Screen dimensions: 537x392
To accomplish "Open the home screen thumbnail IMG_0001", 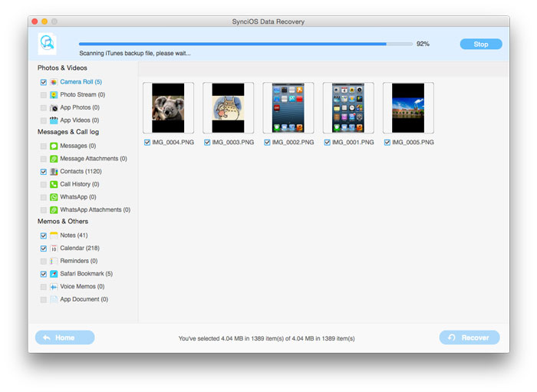I will click(x=348, y=108).
